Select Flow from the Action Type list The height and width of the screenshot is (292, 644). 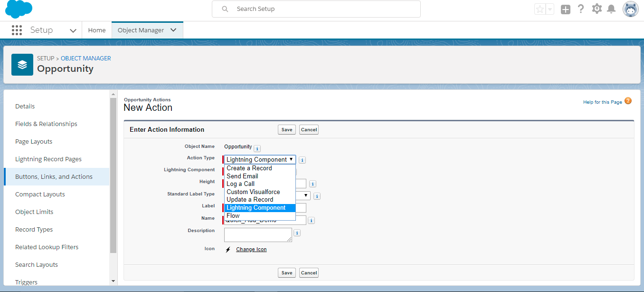pos(233,216)
